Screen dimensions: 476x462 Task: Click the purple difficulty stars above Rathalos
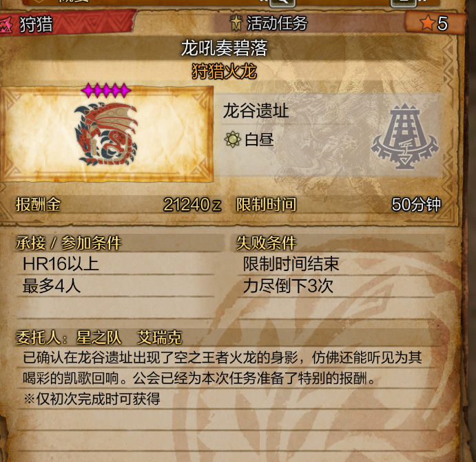coord(106,90)
